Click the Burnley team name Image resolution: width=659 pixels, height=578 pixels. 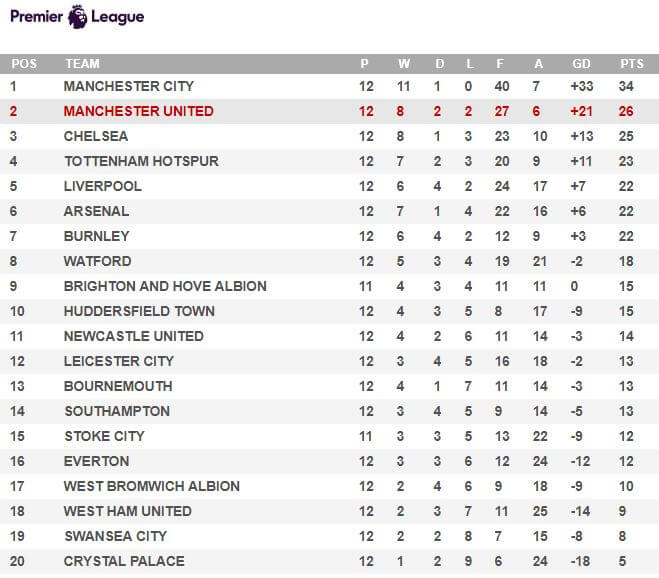tap(96, 236)
